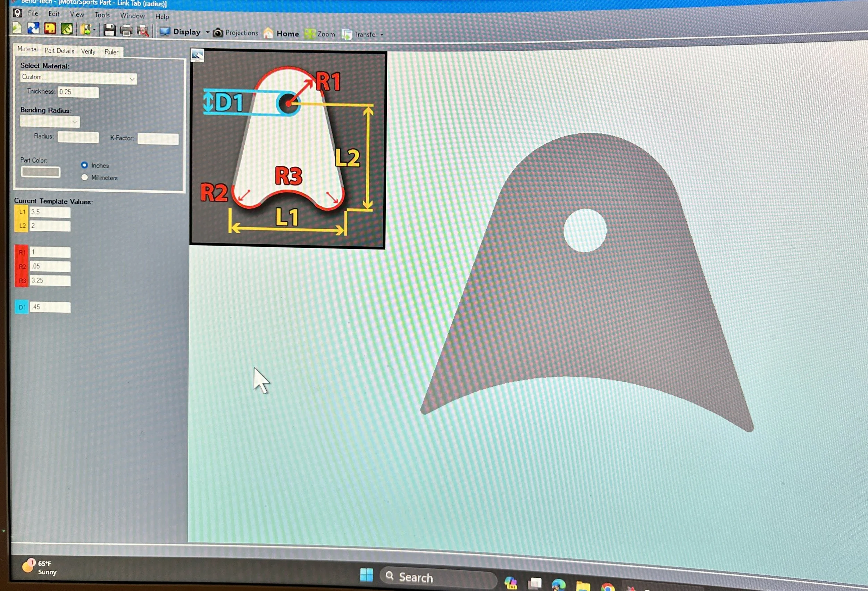Open File Explorer from the taskbar
The width and height of the screenshot is (868, 591).
tap(583, 586)
